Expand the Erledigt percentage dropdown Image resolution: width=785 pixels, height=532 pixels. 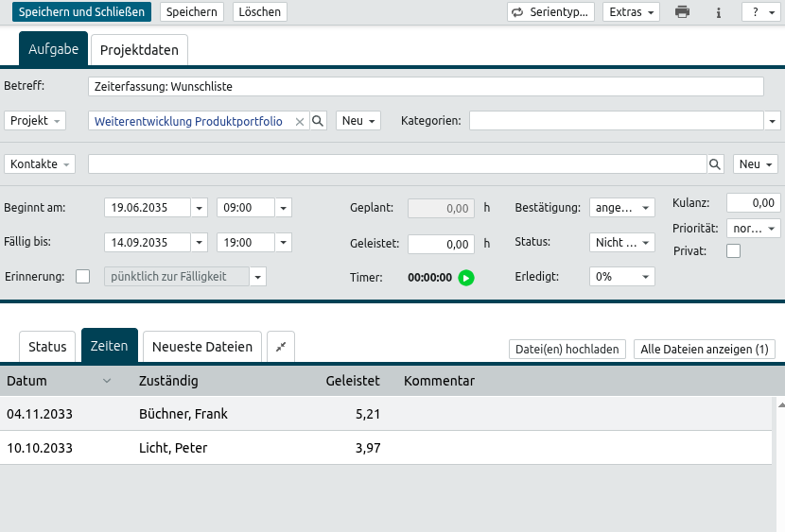pyautogui.click(x=621, y=277)
